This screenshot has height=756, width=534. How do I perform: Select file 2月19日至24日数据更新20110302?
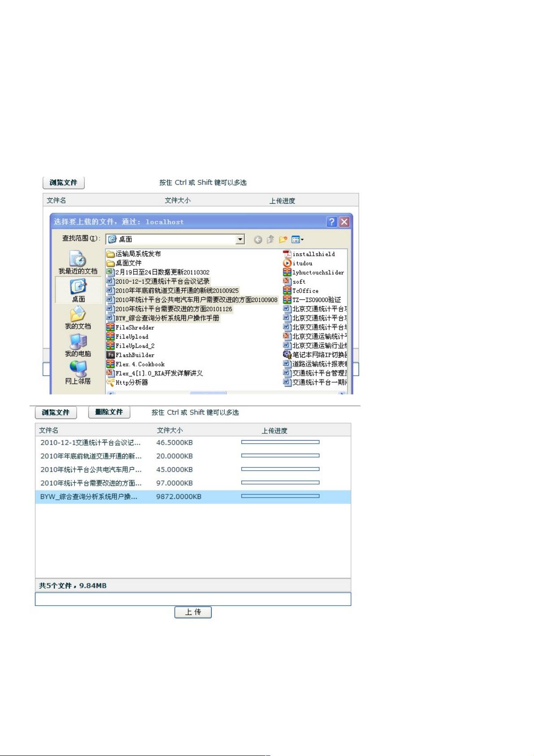click(158, 272)
